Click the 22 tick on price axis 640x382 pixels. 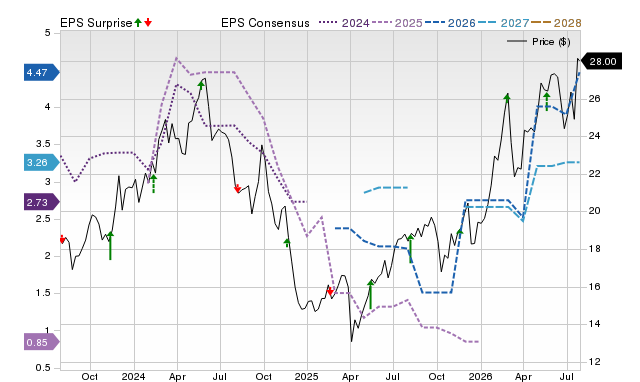(x=595, y=173)
